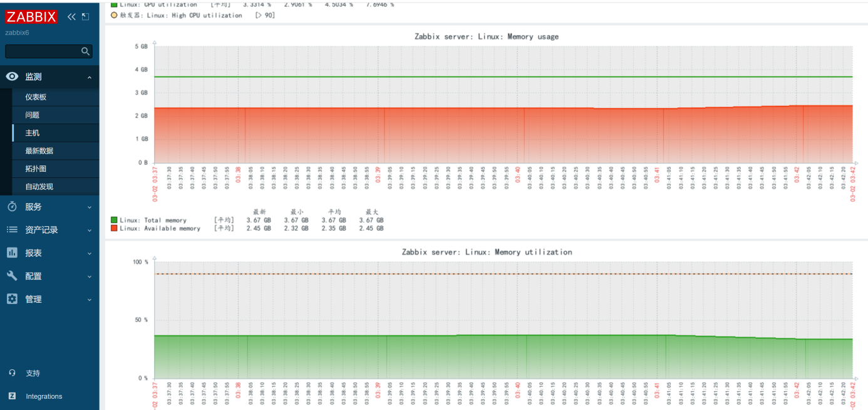Click the 50 % axis label
The width and height of the screenshot is (868, 410).
[142, 320]
